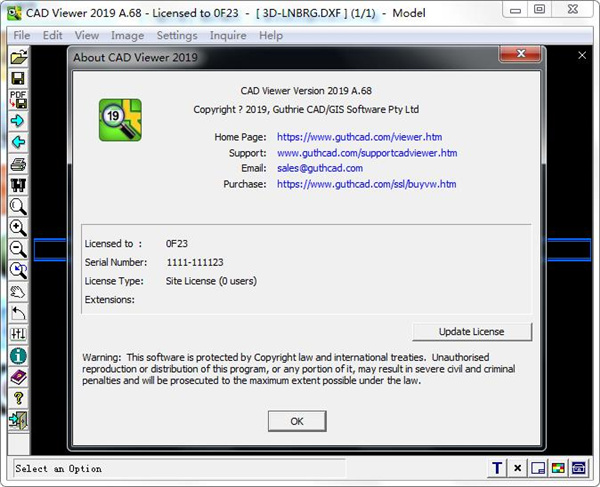Click the layout window icon in status bar

[538, 468]
